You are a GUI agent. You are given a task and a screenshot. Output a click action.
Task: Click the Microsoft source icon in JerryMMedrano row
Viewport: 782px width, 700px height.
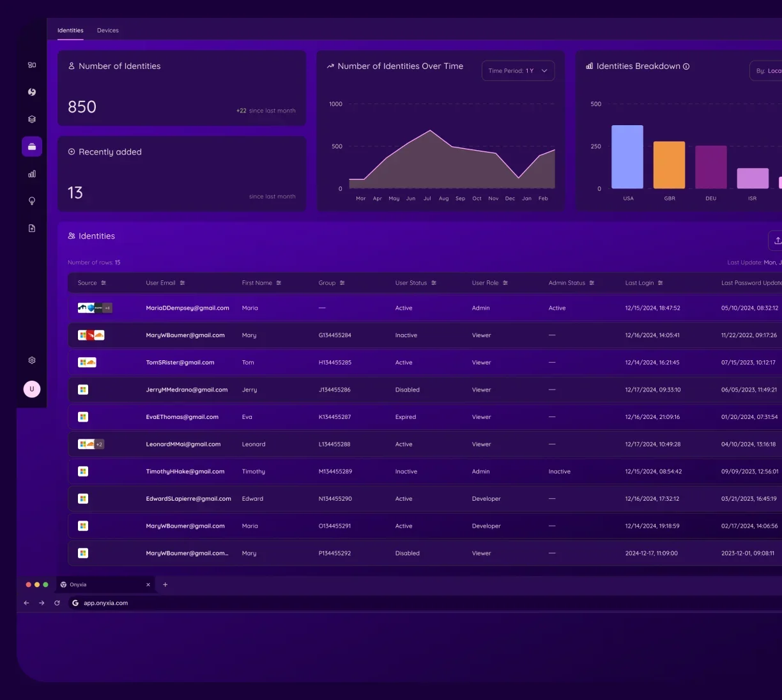click(83, 390)
